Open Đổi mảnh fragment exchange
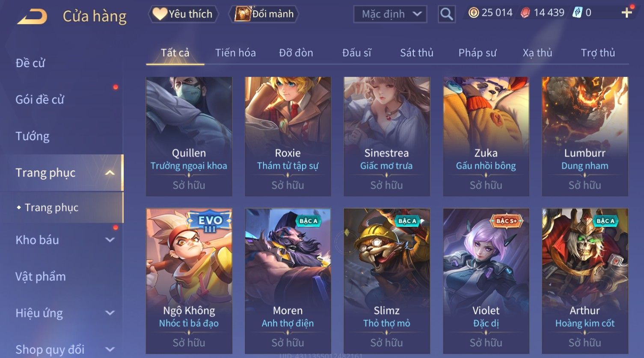 264,14
